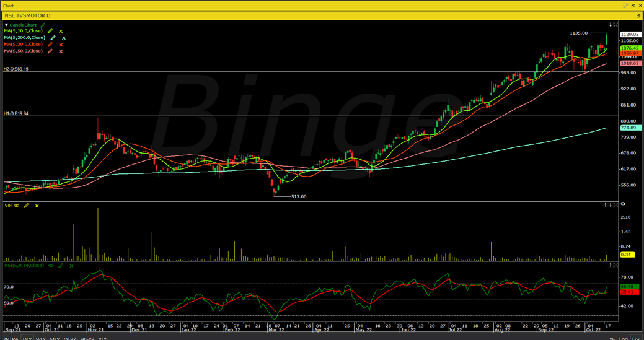Restore the Chart window from title bar
The height and width of the screenshot is (340, 644).
click(633, 6)
